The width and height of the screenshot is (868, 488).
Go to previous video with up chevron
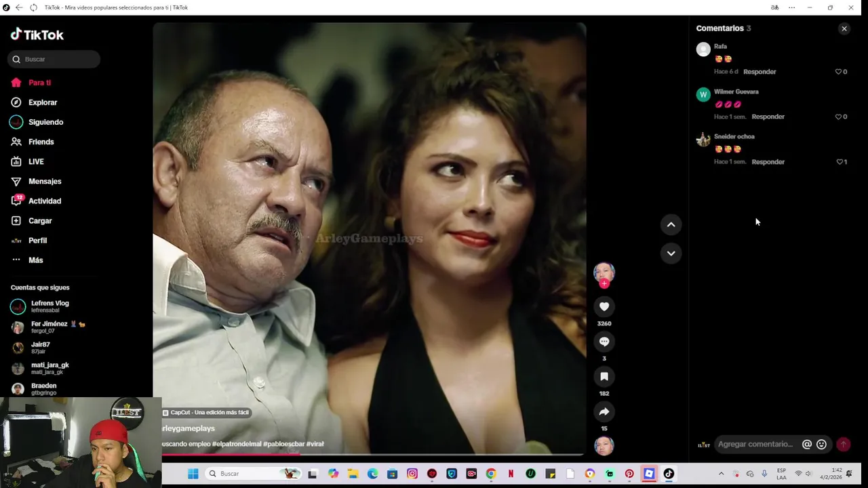(671, 224)
